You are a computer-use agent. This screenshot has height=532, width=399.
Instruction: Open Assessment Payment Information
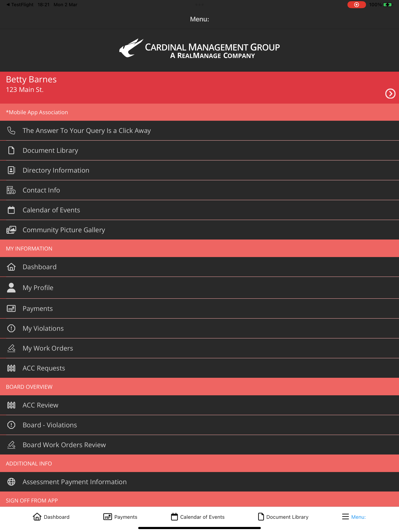coord(199,482)
